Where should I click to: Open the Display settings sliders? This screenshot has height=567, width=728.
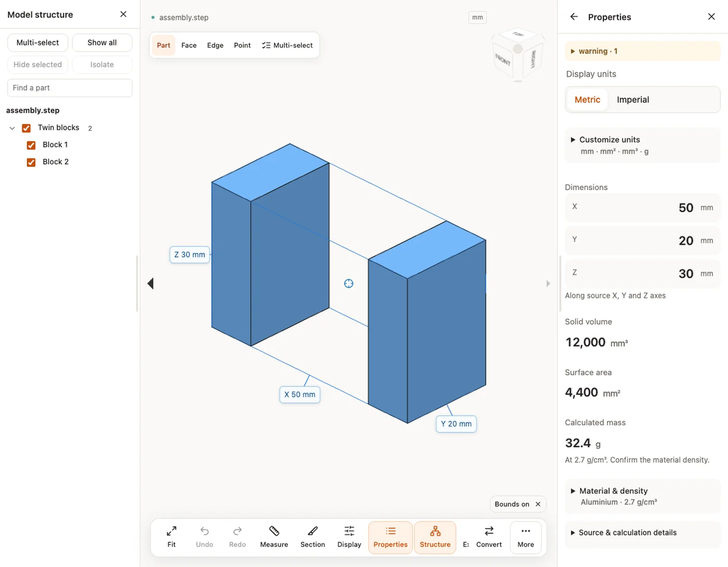pos(349,537)
